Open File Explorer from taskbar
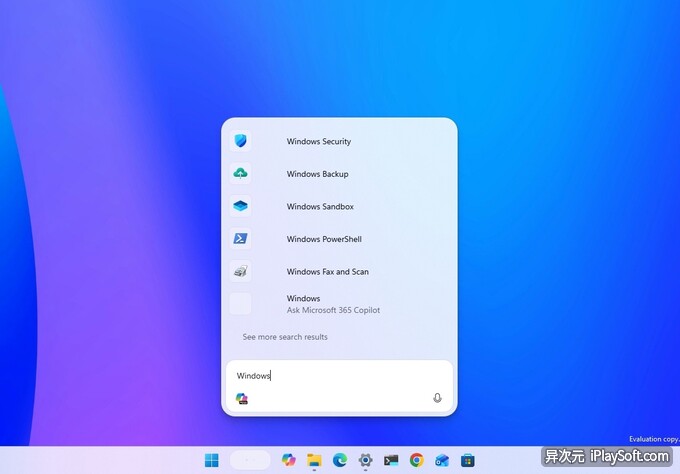The image size is (680, 474). click(x=314, y=460)
